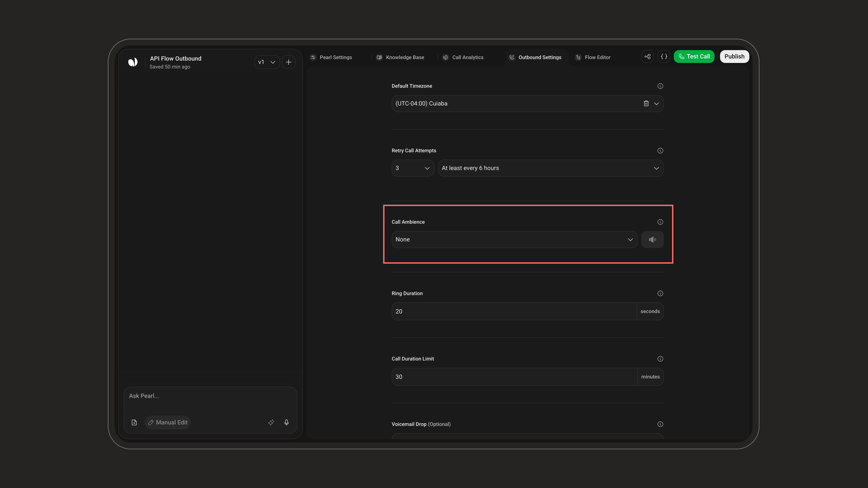
Task: Show info for Voicemail Drop
Action: pyautogui.click(x=660, y=424)
